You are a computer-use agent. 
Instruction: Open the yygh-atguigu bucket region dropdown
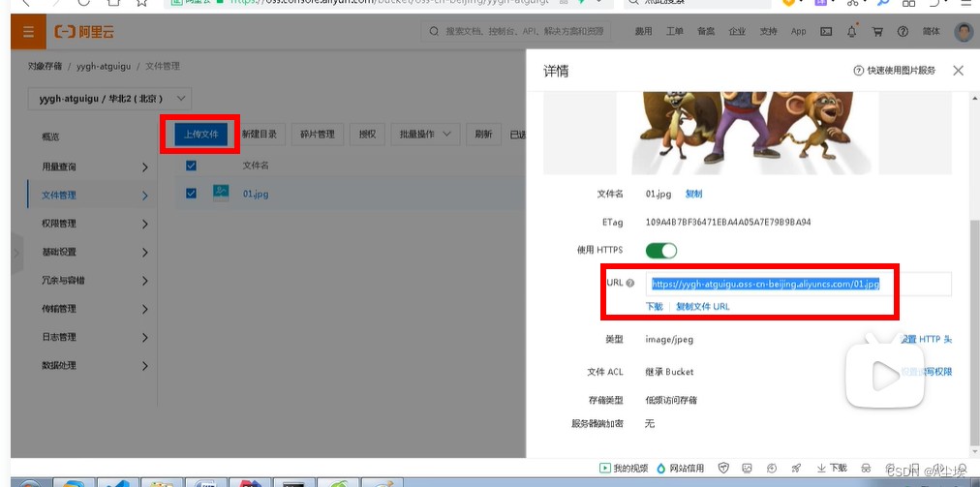click(110, 99)
